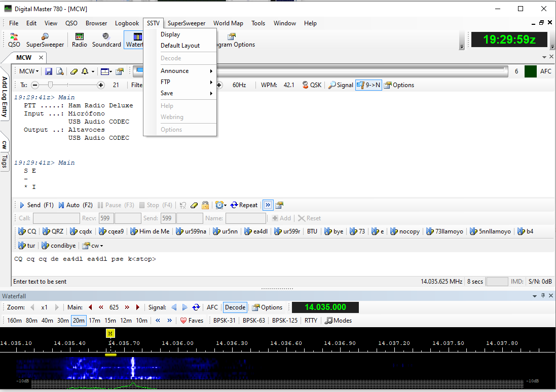Open the World Map menu
The height and width of the screenshot is (392, 556).
coord(228,23)
